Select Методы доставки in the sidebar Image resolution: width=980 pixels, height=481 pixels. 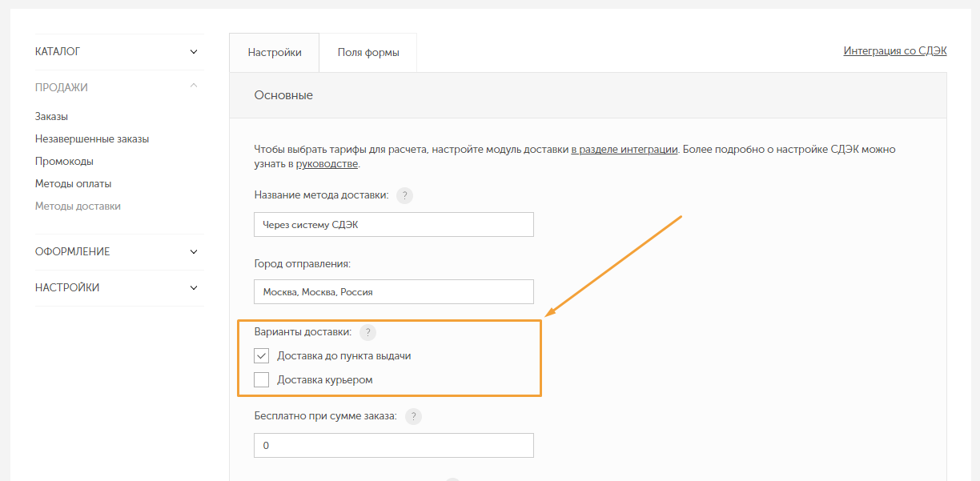78,206
